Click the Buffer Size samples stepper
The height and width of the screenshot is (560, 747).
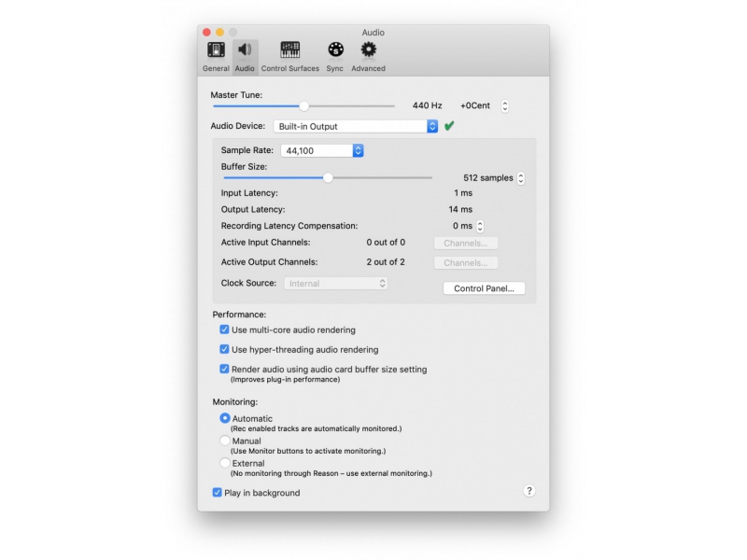pos(521,178)
